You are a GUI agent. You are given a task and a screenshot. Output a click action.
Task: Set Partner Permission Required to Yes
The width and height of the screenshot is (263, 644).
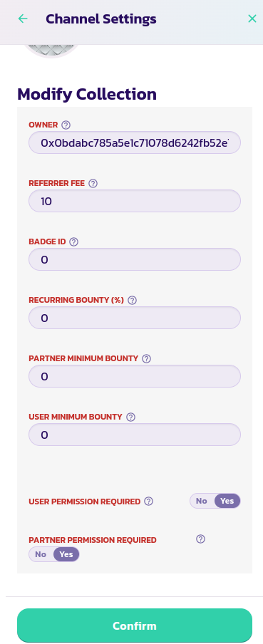click(x=66, y=554)
